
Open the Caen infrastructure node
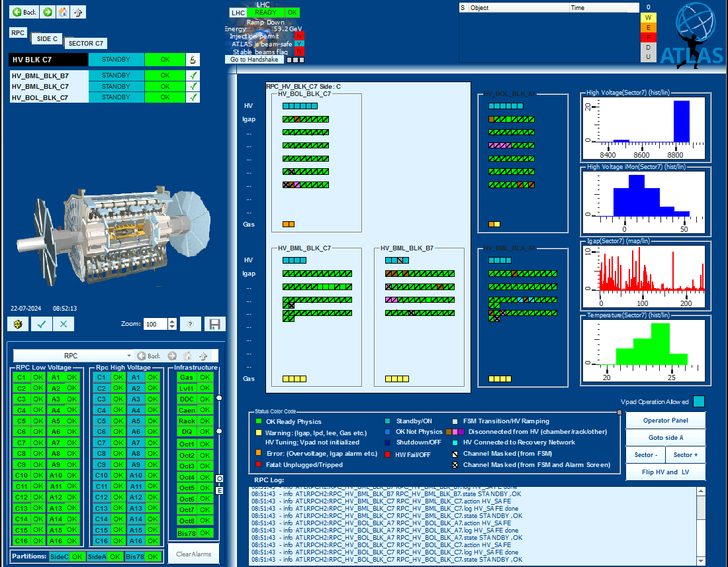pyautogui.click(x=187, y=410)
